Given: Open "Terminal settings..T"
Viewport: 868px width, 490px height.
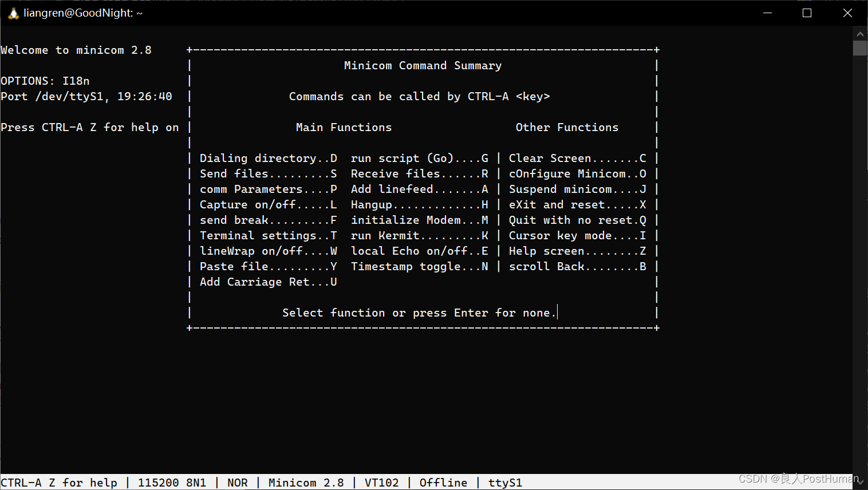Looking at the screenshot, I should pyautogui.click(x=267, y=235).
